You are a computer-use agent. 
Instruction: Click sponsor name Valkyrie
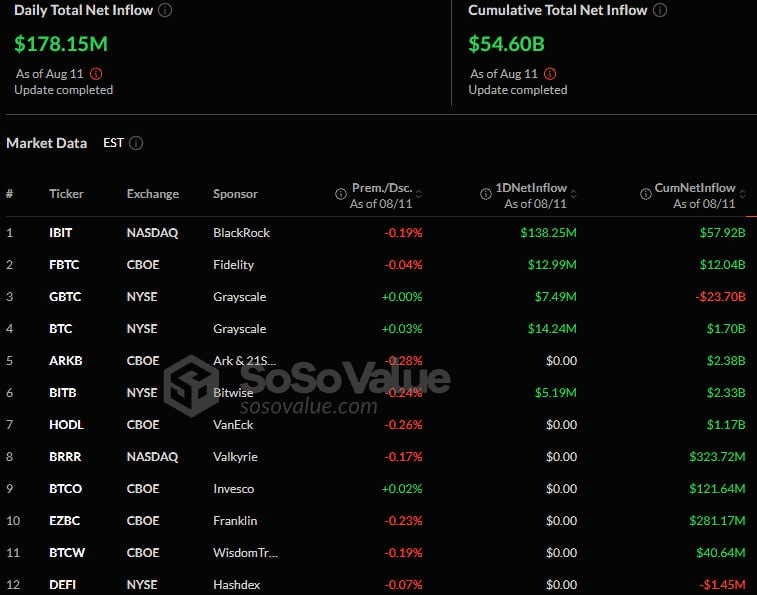click(x=235, y=457)
